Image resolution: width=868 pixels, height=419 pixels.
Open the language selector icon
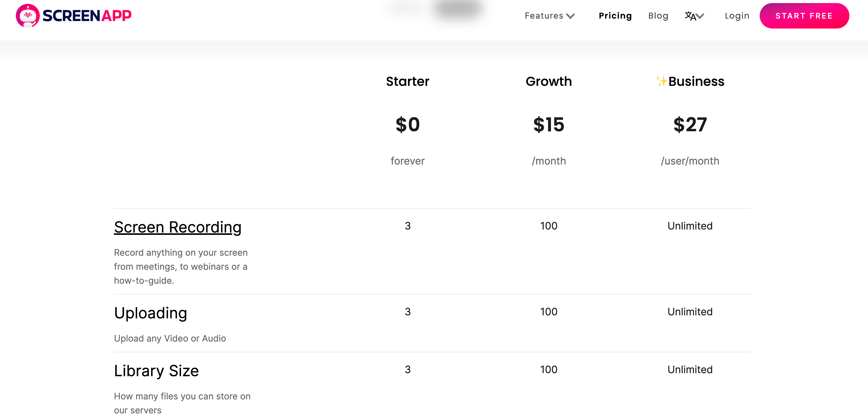point(690,16)
